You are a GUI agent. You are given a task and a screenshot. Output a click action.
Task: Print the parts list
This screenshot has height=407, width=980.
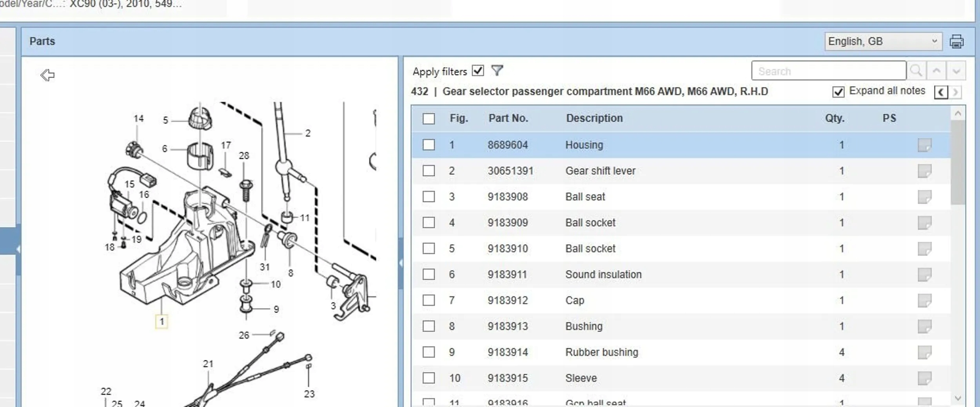click(x=956, y=41)
